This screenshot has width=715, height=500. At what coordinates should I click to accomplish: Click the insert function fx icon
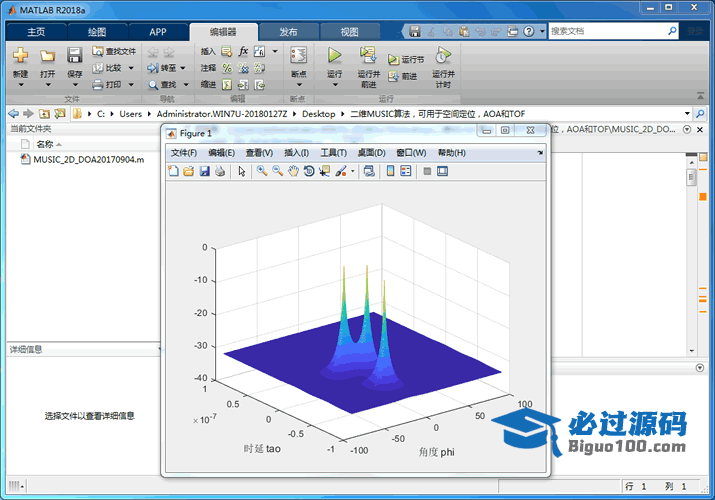[244, 51]
